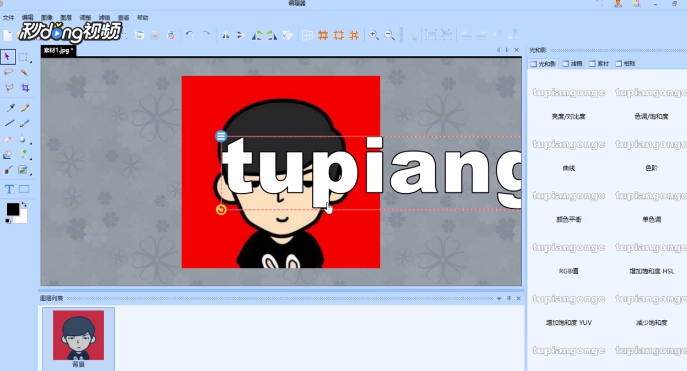
Task: Apply the 增加饱和度 HSL effect
Action: pyautogui.click(x=652, y=271)
